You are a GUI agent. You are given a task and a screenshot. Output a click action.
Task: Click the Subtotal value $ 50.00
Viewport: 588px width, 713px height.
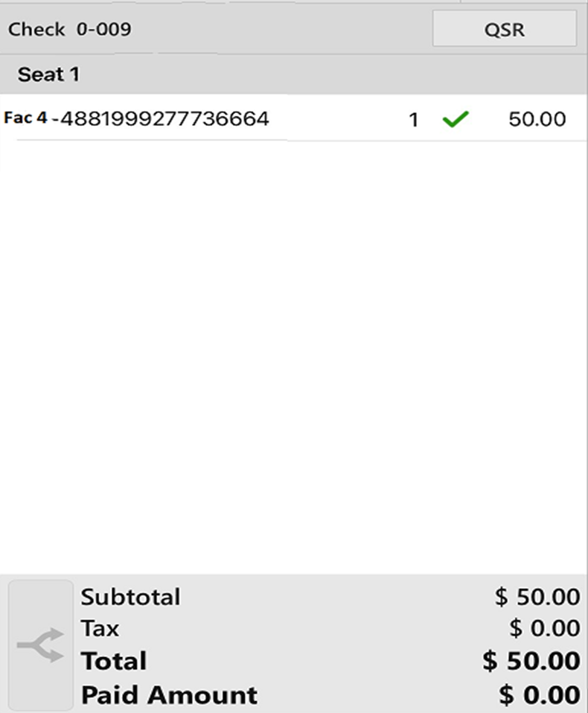coord(537,597)
